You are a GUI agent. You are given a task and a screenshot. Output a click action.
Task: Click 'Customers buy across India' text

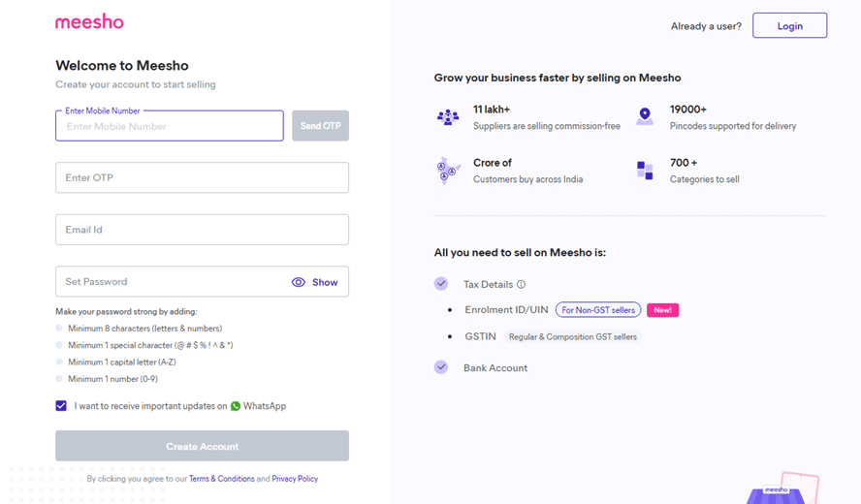point(528,179)
